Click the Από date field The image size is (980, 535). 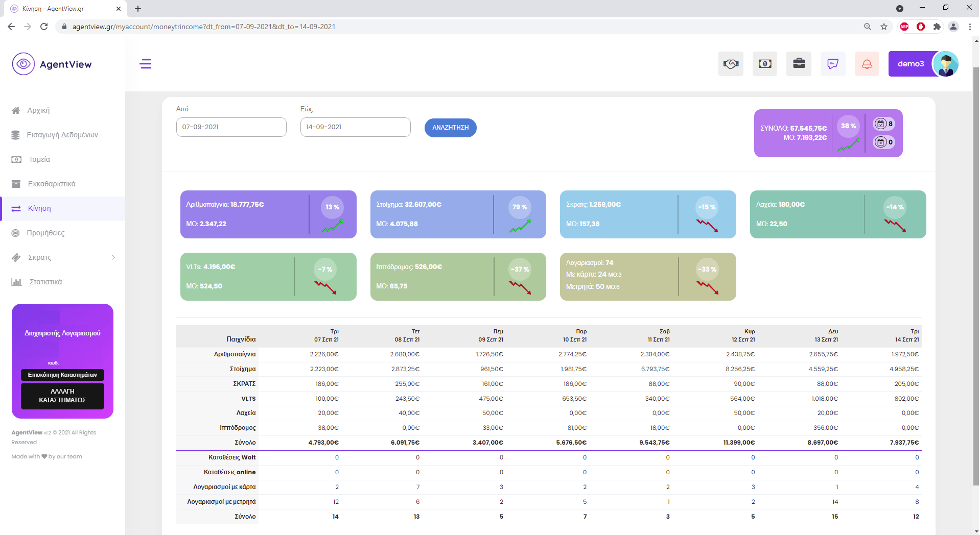point(231,127)
